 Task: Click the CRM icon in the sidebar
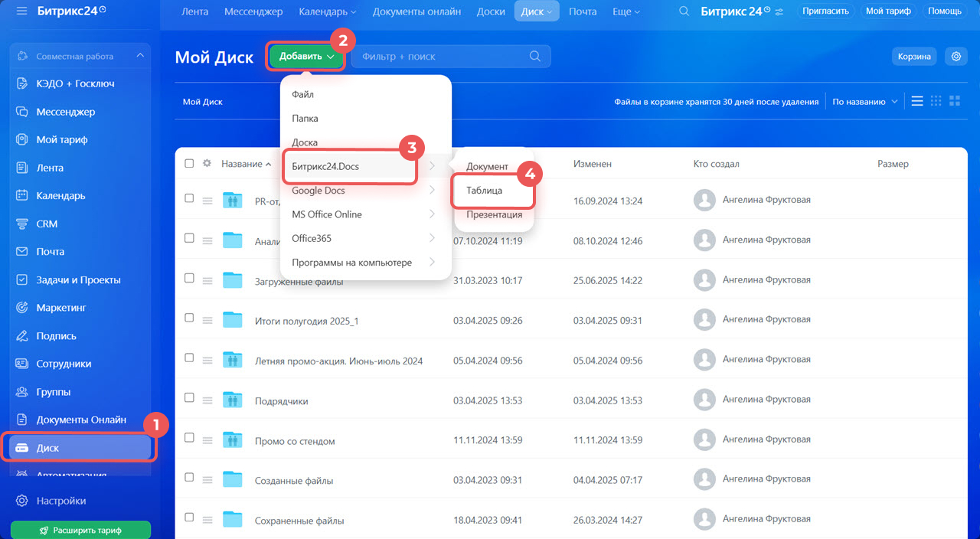click(x=22, y=224)
